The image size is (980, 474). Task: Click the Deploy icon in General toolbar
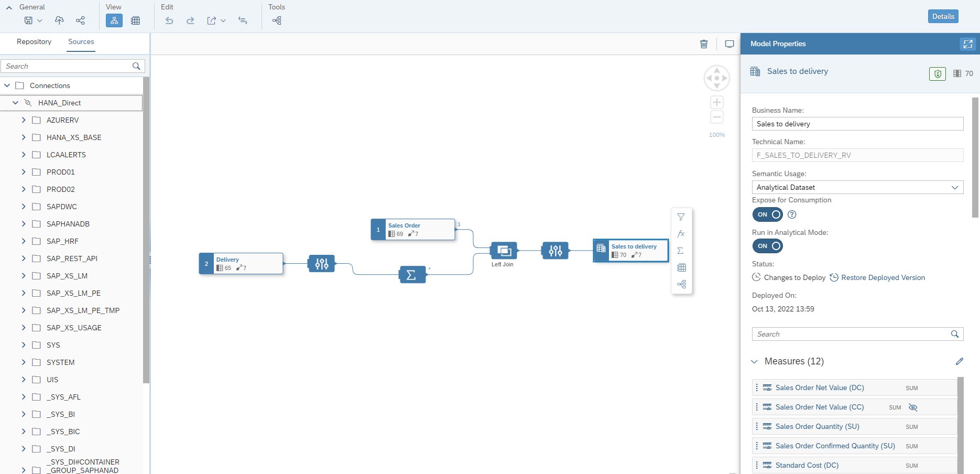(59, 20)
